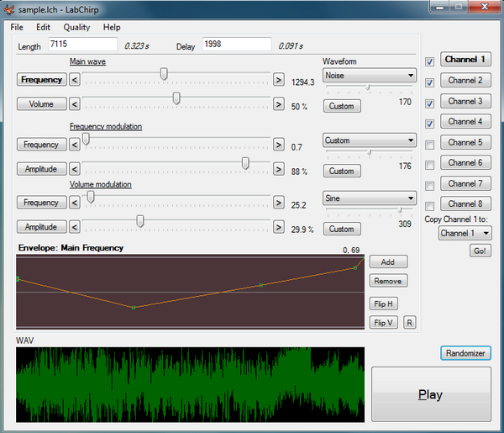
Task: Uncheck the Channel 2 checkbox
Action: (429, 82)
